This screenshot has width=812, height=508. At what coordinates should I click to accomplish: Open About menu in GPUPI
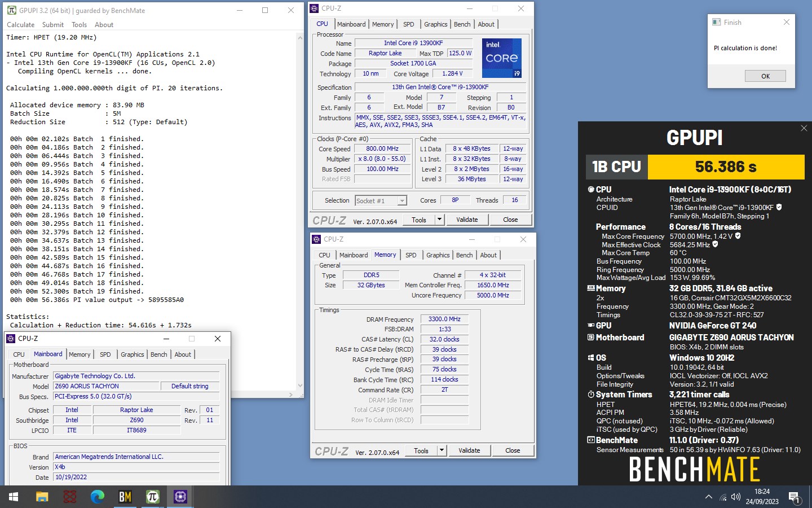point(104,25)
